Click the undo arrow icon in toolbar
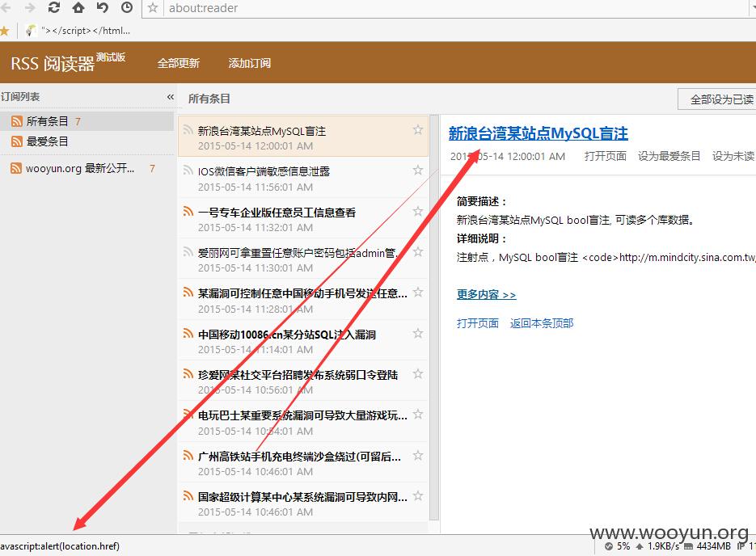This screenshot has height=556, width=756. pos(102,7)
